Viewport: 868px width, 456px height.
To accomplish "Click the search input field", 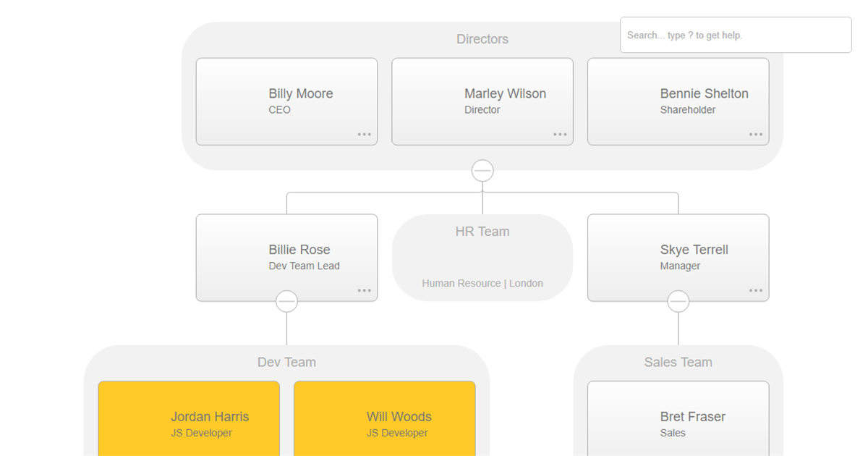I will [x=736, y=35].
